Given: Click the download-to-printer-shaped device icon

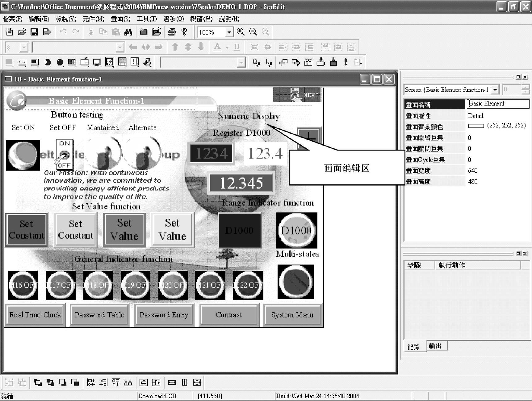Looking at the screenshot, I should [321, 62].
